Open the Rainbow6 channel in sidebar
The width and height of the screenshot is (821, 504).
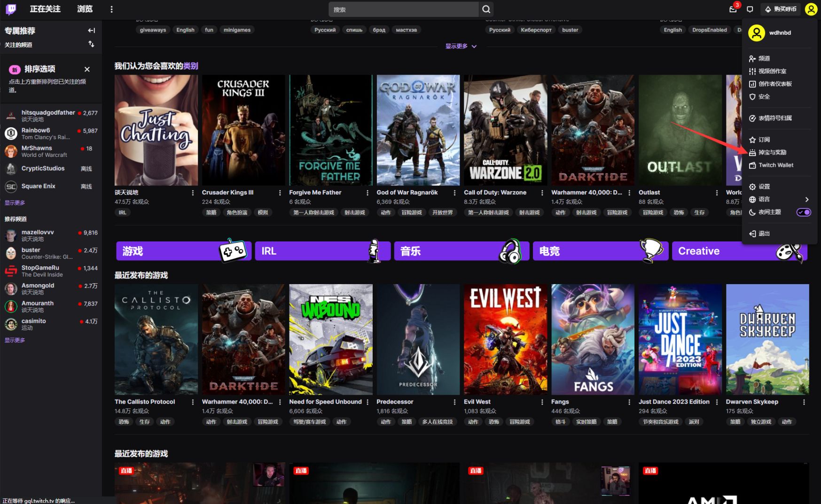[x=51, y=134]
